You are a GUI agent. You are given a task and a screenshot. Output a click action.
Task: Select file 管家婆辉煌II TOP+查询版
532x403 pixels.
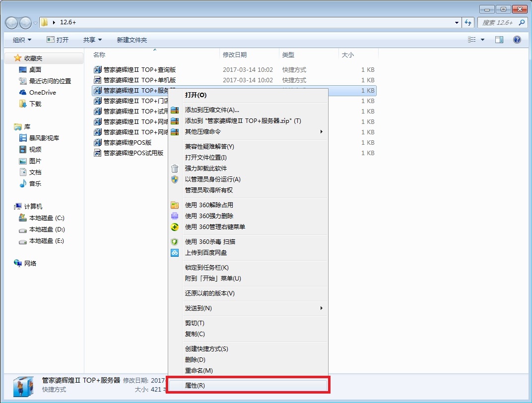(x=134, y=70)
